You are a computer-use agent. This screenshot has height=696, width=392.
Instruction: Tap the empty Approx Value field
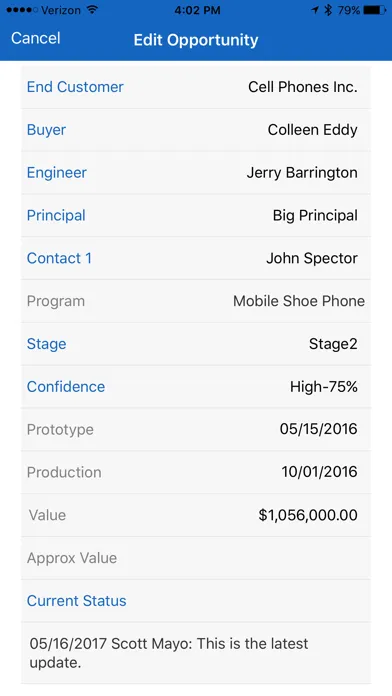(196, 558)
